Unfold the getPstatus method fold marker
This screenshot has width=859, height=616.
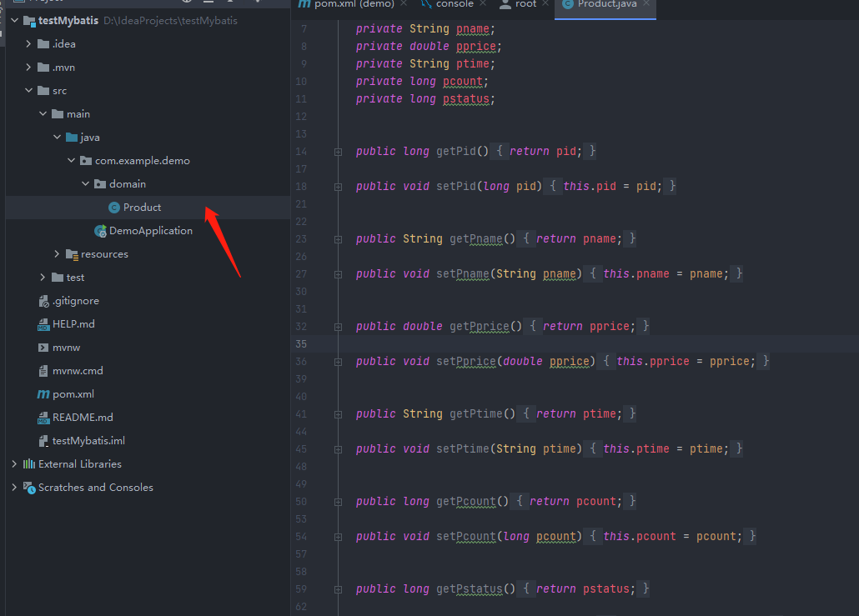(338, 589)
